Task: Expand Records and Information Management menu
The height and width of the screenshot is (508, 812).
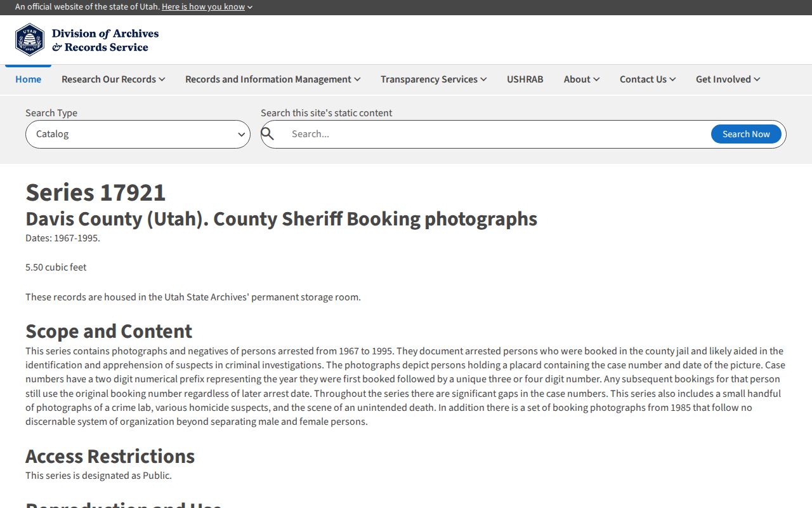Action: (x=273, y=79)
